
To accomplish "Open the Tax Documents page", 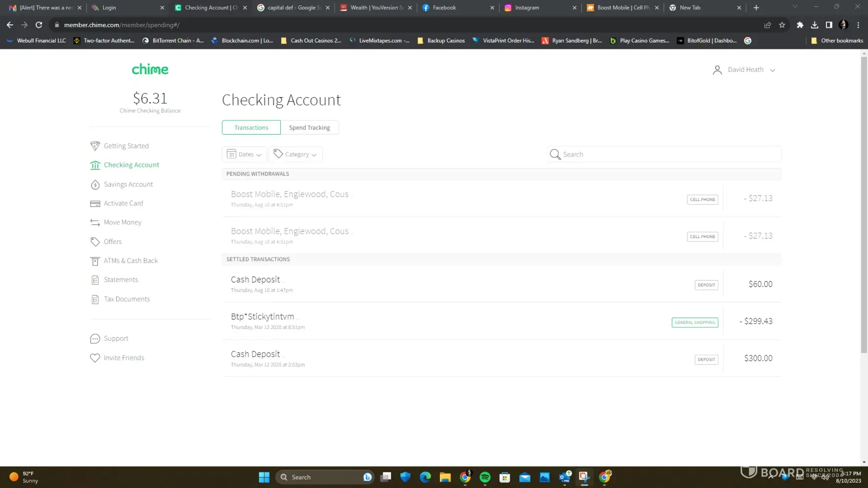I will [127, 299].
